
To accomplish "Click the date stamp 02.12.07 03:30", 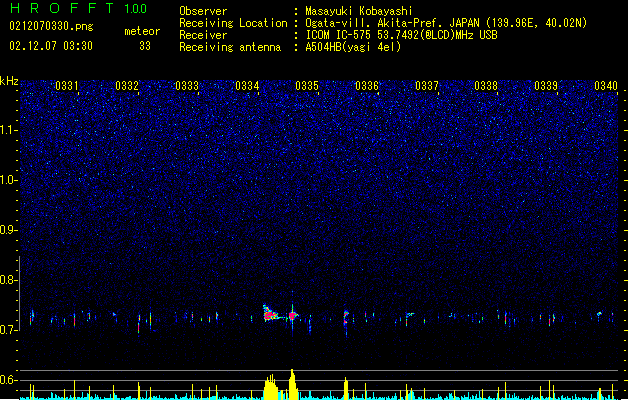I will pyautogui.click(x=51, y=46).
